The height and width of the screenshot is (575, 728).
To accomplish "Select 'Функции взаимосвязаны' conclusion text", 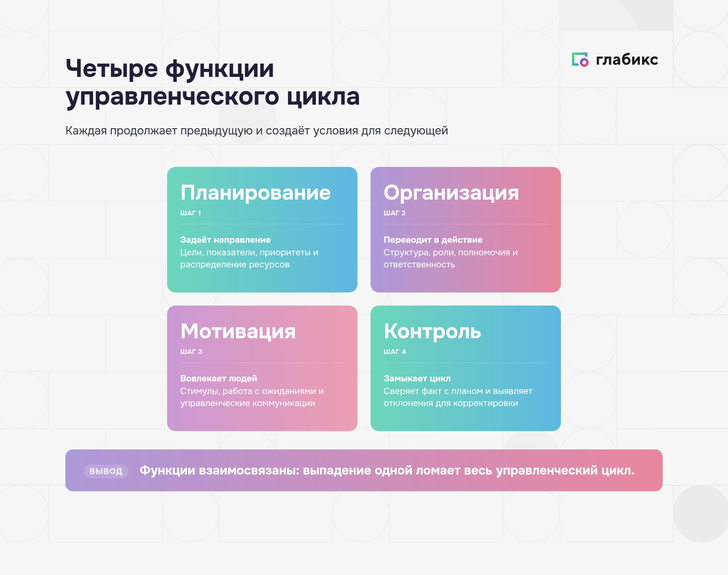I will [x=387, y=470].
